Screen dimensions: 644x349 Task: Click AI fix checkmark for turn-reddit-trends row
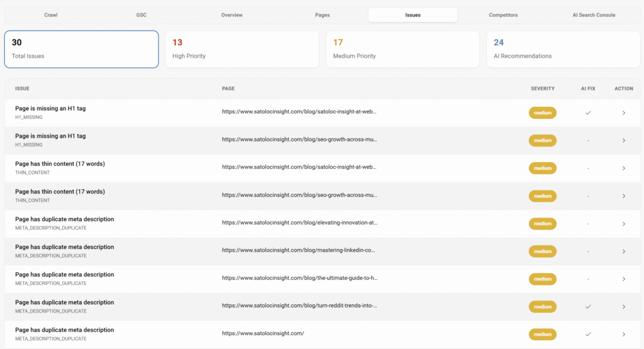coord(588,307)
